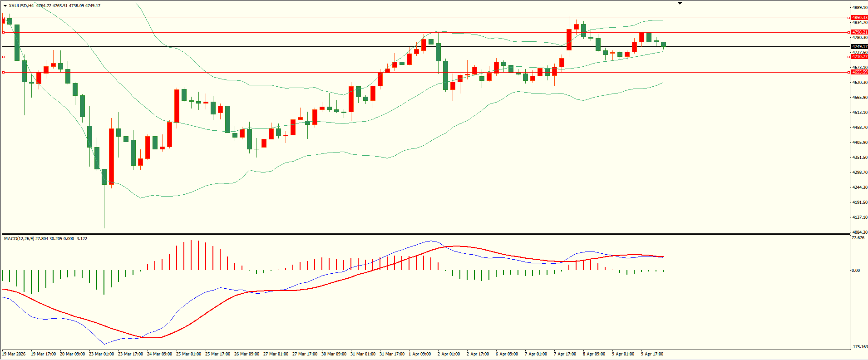Click the 0.00 level on MACD scale

(856, 271)
